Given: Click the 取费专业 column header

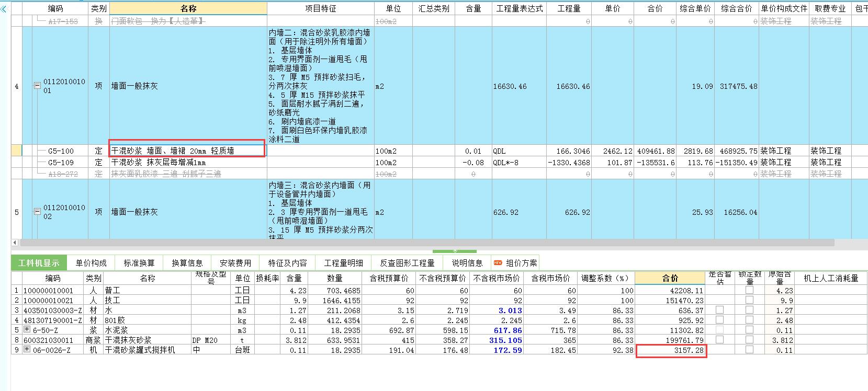Looking at the screenshot, I should pos(830,8).
